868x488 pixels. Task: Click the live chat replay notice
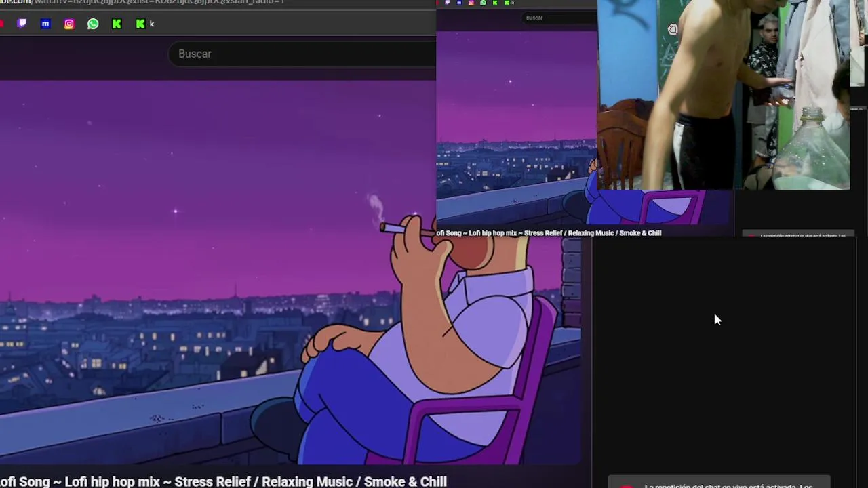click(x=719, y=483)
